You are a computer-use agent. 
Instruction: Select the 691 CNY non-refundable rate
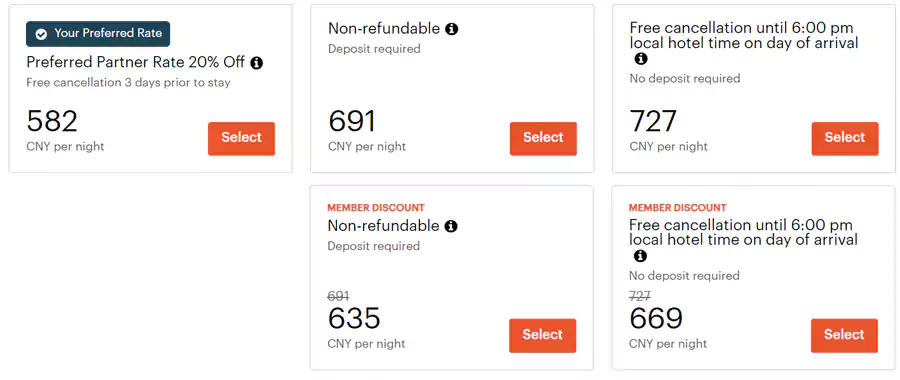pos(543,138)
